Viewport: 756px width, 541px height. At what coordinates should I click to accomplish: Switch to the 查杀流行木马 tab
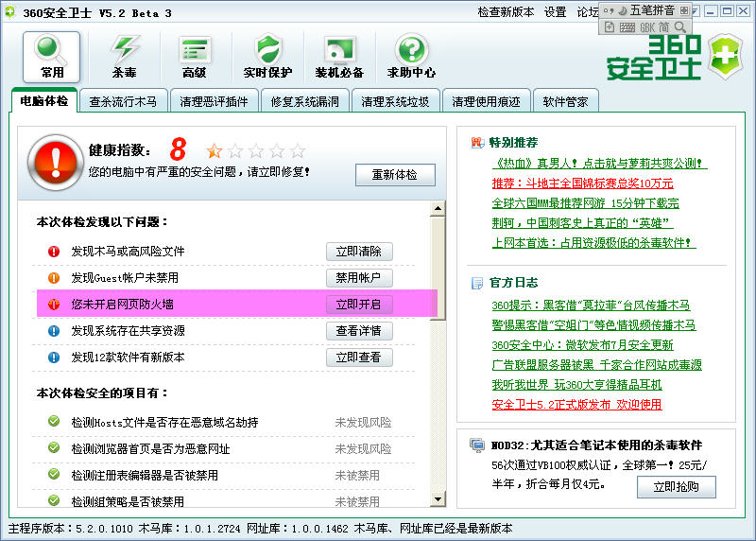[123, 101]
